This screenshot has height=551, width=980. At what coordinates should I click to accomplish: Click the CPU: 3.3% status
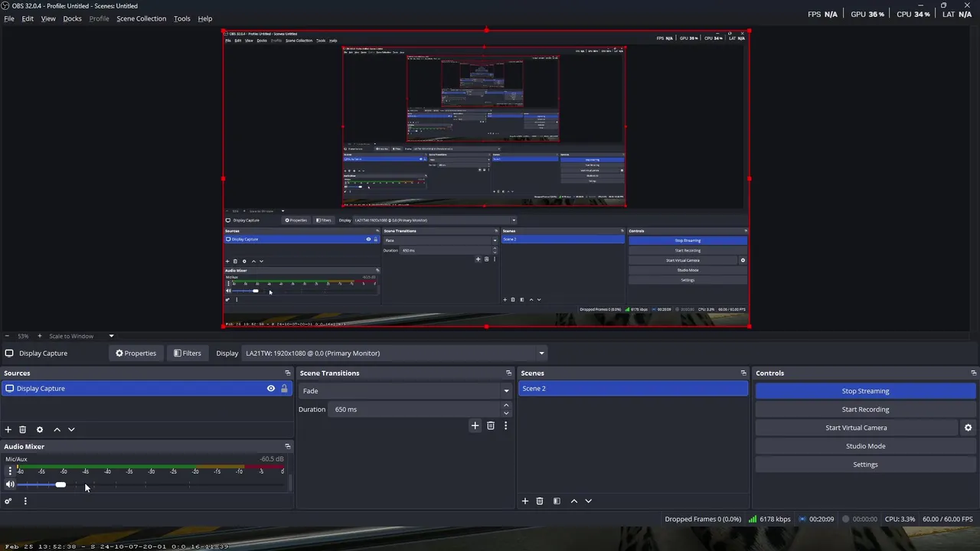coord(900,519)
